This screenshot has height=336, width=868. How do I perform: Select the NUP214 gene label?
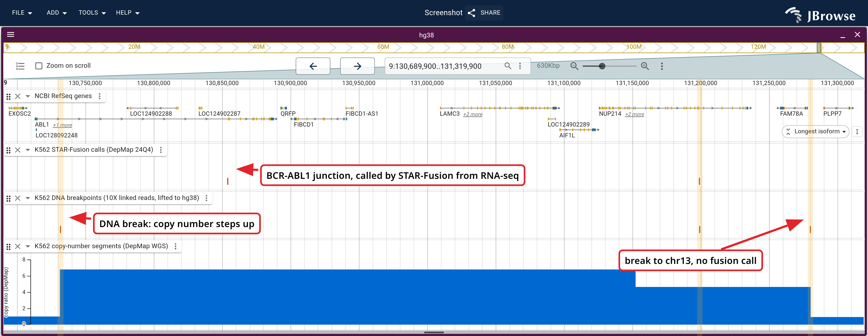coord(610,114)
